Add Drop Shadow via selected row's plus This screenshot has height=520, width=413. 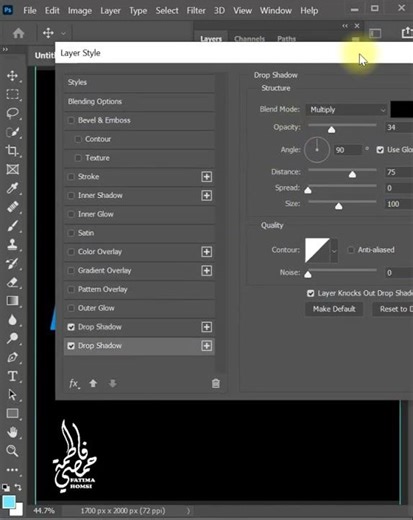[x=207, y=346]
